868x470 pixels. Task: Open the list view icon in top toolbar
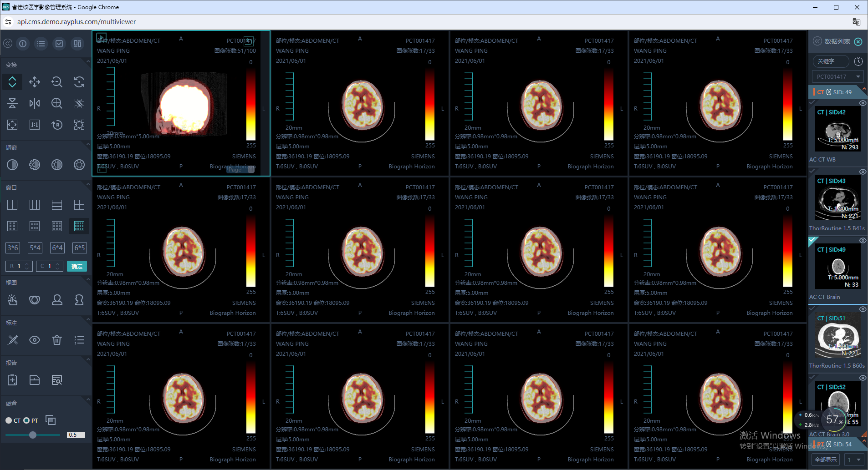point(41,44)
